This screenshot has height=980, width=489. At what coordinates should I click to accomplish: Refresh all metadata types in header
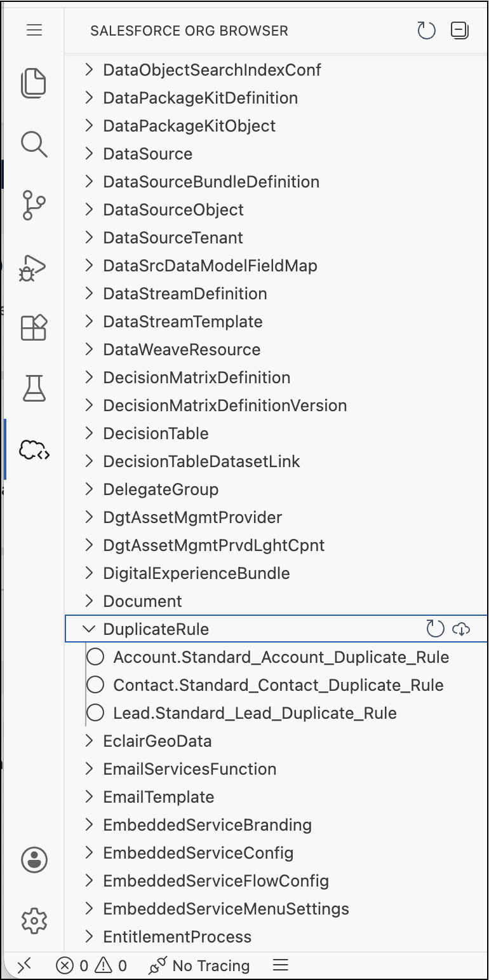click(x=426, y=31)
